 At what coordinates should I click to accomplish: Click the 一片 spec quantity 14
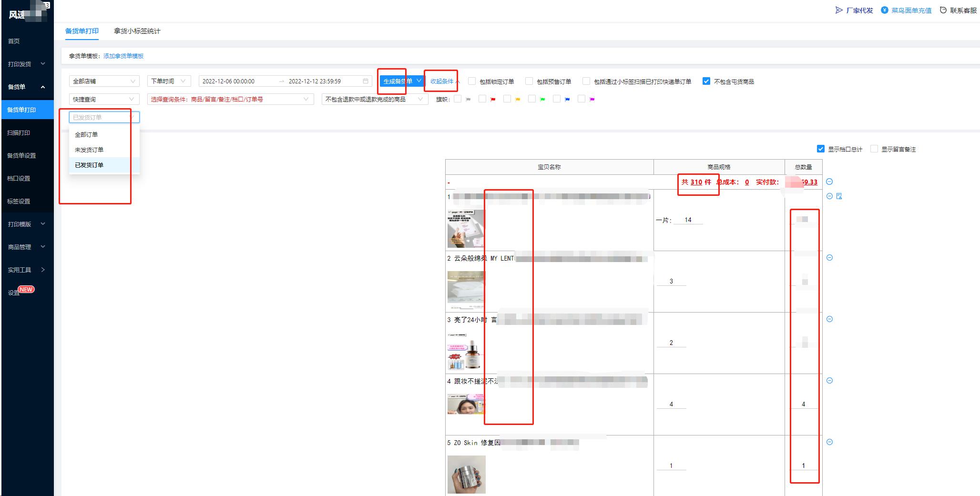[688, 220]
